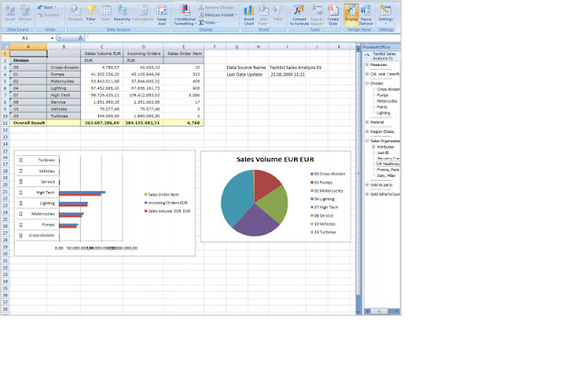The image size is (588, 379).
Task: Click the date cell 21.08.2009 11:21
Action: coord(288,74)
